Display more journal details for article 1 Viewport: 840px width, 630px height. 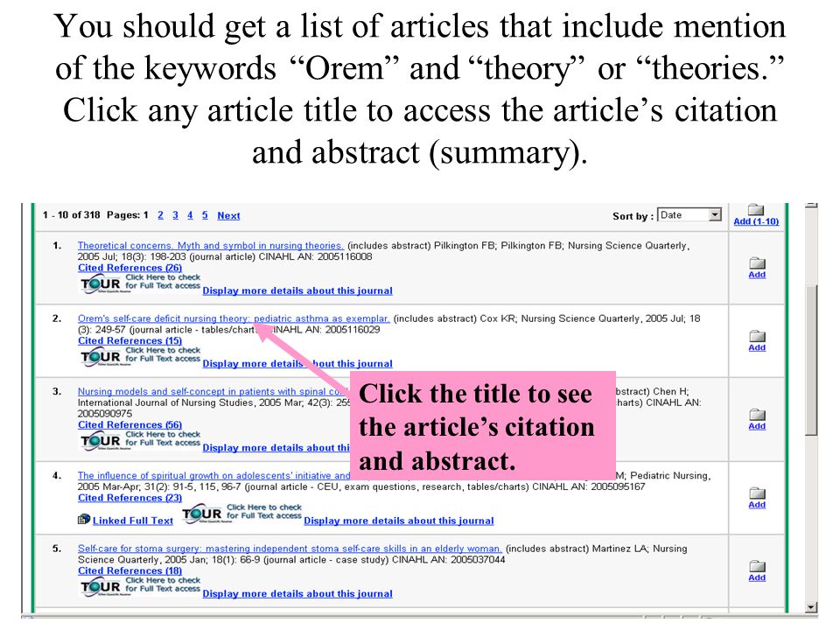297,290
